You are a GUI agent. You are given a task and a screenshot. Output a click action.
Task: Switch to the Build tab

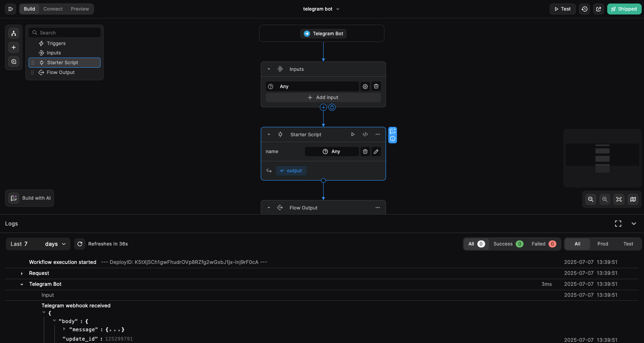click(29, 9)
